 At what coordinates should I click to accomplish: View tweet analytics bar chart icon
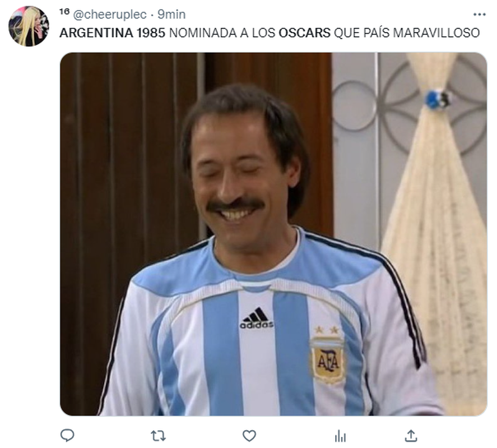(x=341, y=436)
